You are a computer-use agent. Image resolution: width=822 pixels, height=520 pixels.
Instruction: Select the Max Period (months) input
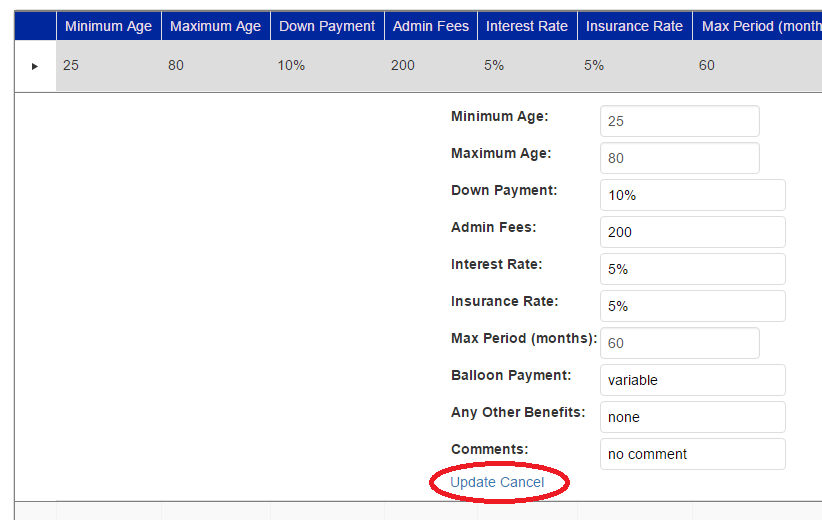tap(679, 343)
